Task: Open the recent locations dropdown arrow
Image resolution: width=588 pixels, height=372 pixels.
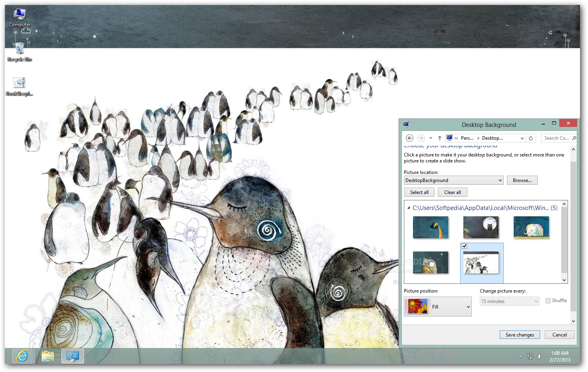Action: (431, 138)
